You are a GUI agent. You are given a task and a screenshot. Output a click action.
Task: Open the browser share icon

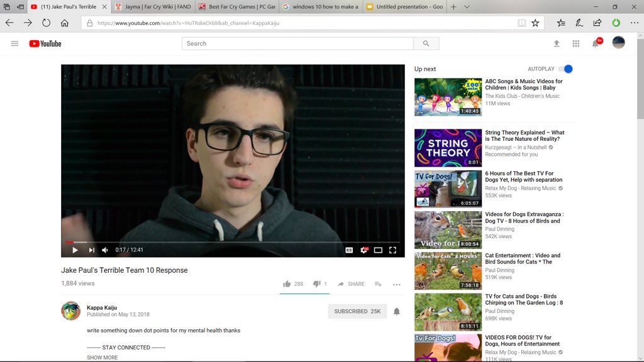pyautogui.click(x=597, y=23)
